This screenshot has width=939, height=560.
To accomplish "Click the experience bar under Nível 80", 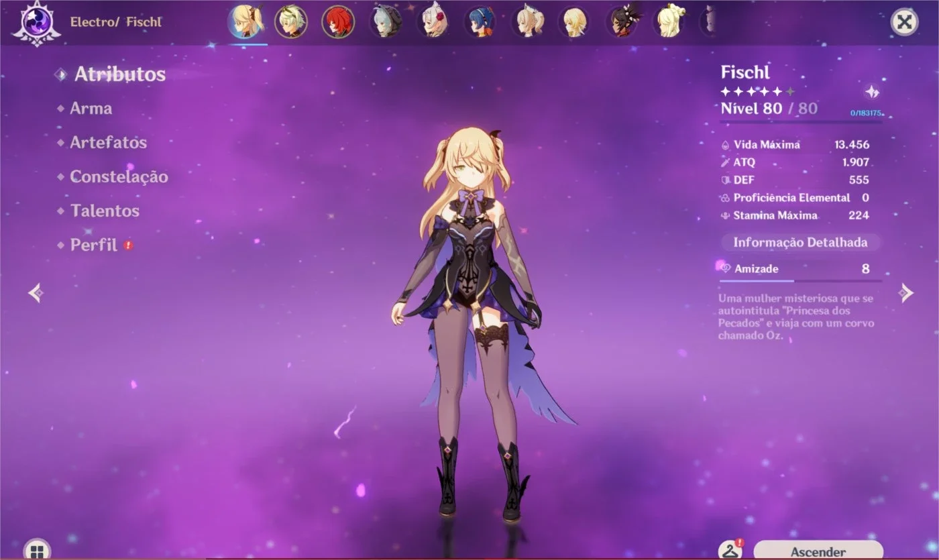I will [x=801, y=122].
